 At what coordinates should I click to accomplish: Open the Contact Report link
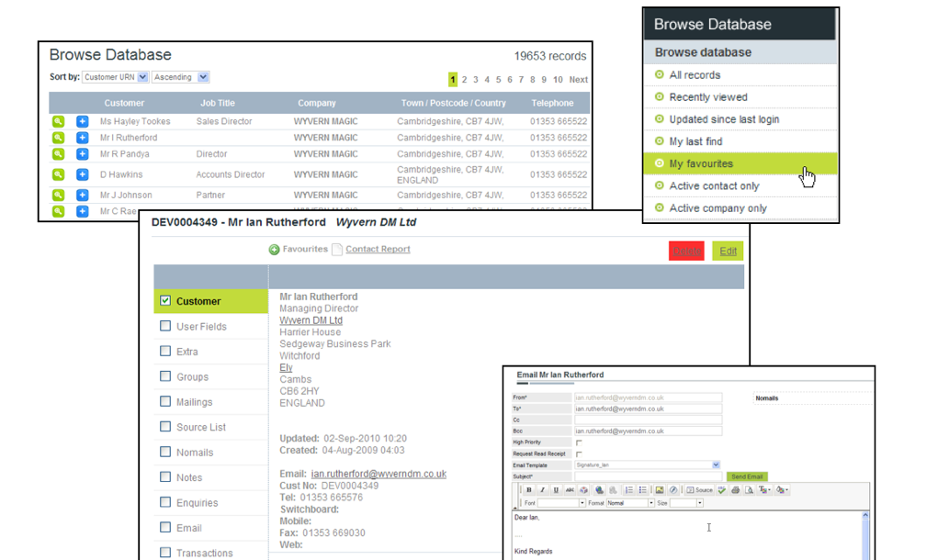pyautogui.click(x=378, y=249)
